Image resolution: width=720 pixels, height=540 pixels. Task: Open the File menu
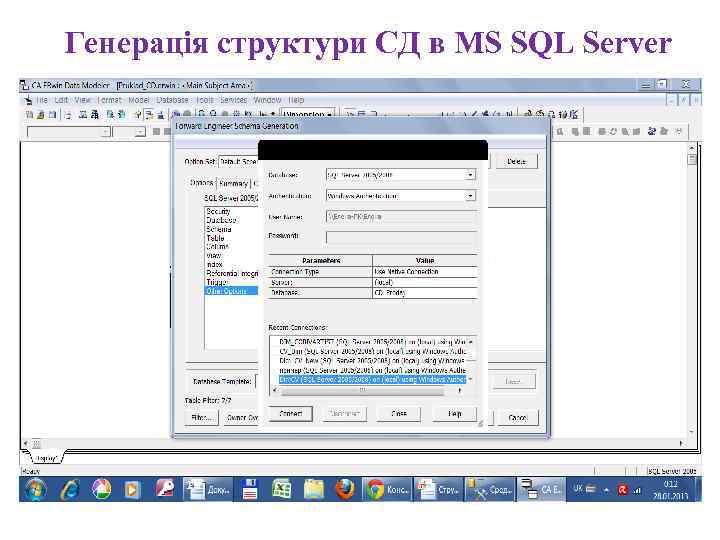42,100
